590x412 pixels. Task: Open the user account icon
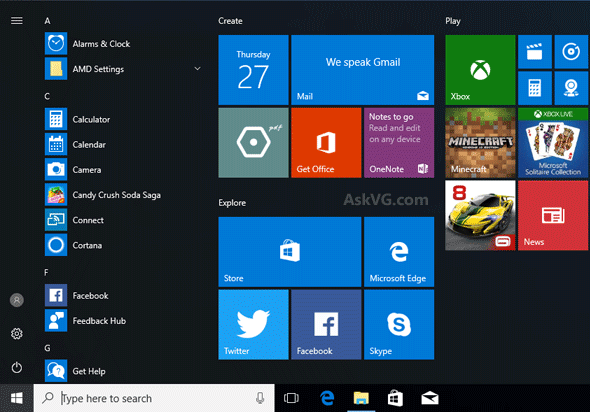(17, 300)
